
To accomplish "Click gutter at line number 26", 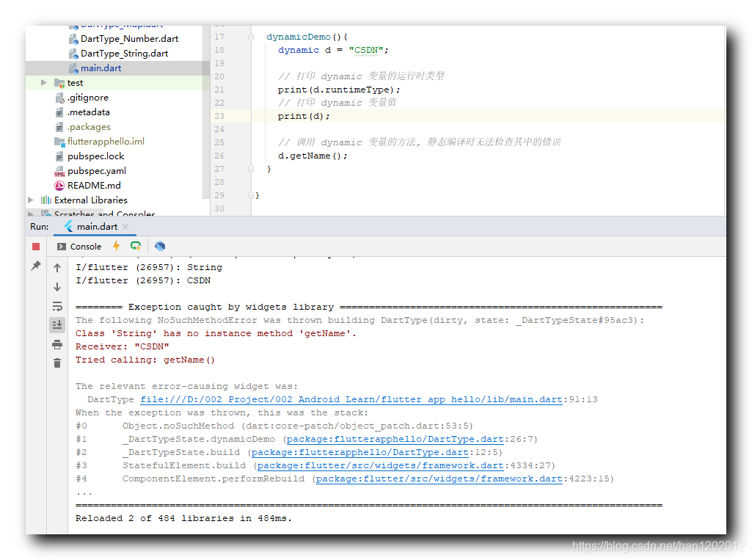I will point(219,156).
